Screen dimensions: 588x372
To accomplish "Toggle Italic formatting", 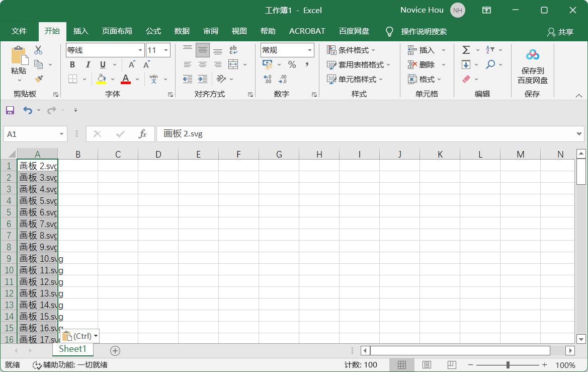I will (88, 64).
